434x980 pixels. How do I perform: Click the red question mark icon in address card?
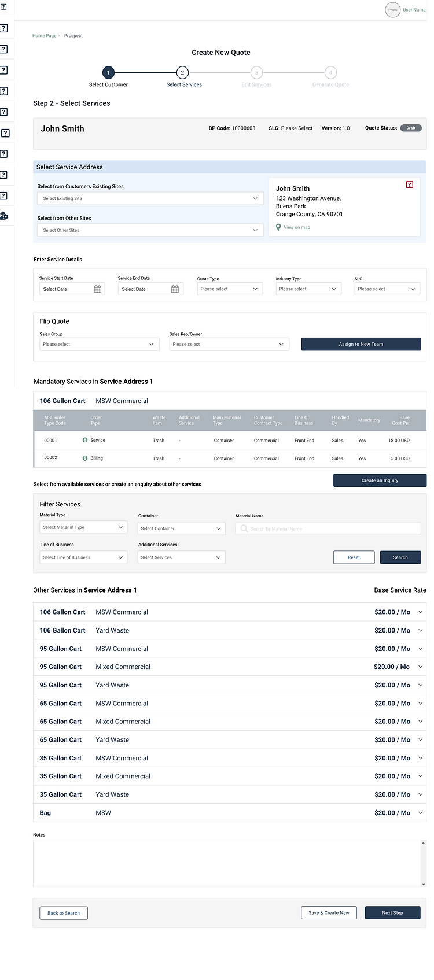[410, 184]
